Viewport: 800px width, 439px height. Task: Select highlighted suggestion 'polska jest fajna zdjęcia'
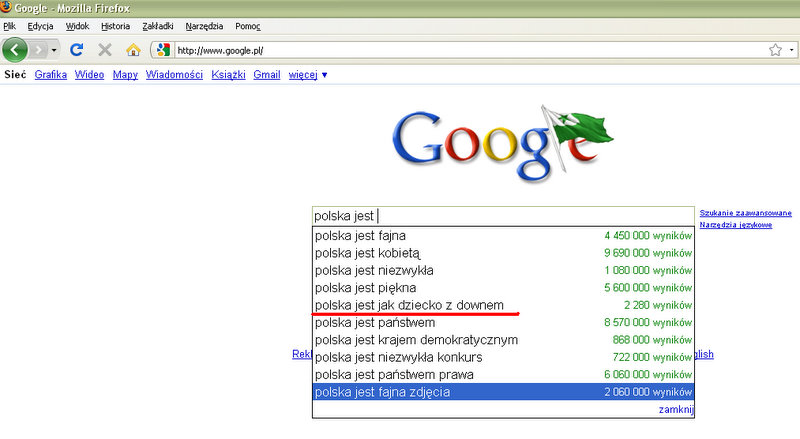(503, 392)
